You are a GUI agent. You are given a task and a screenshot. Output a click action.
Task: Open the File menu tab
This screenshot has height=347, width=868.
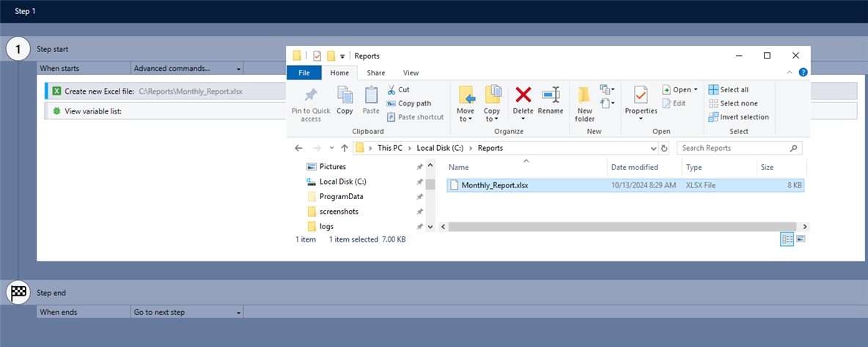pos(304,72)
